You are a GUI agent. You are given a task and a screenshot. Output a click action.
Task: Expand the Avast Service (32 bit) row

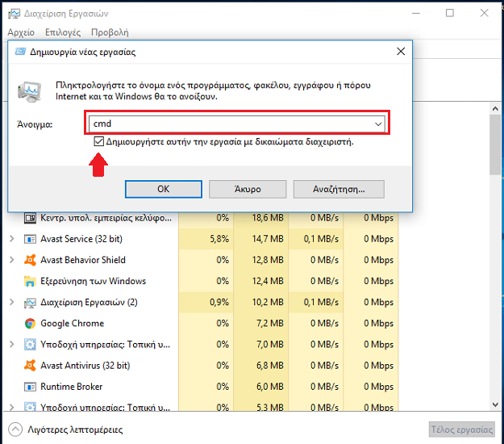[12, 239]
